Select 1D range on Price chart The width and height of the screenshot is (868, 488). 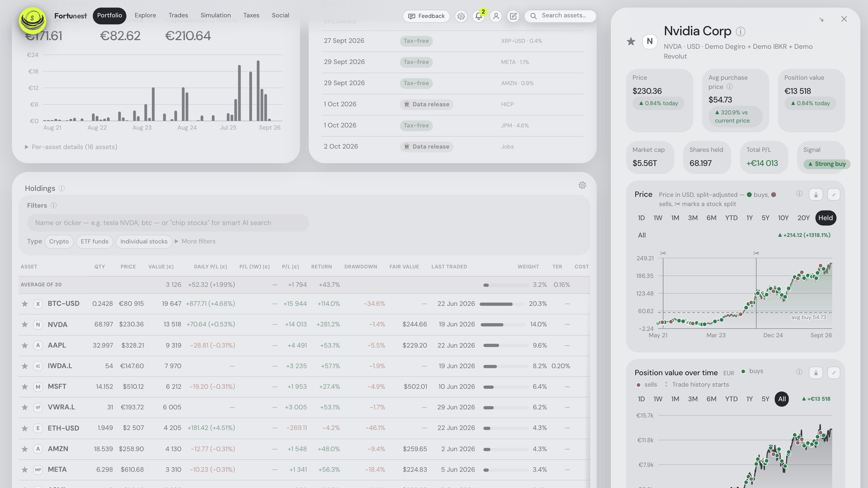(x=641, y=218)
